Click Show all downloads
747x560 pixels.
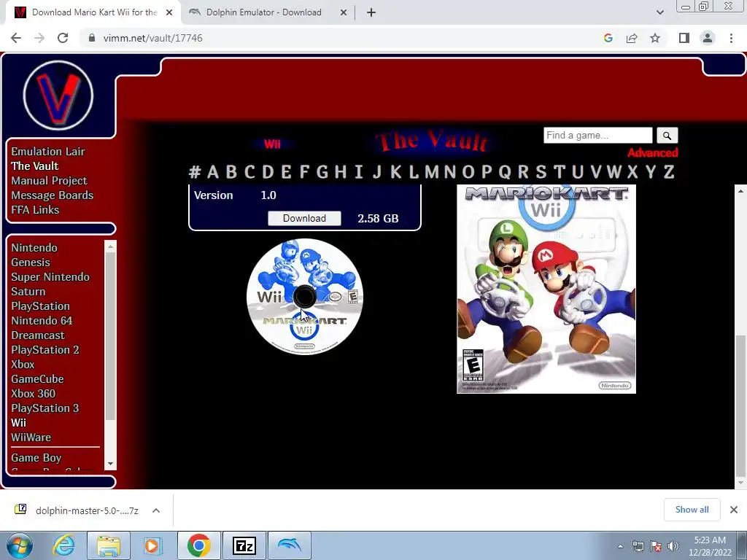(x=692, y=510)
